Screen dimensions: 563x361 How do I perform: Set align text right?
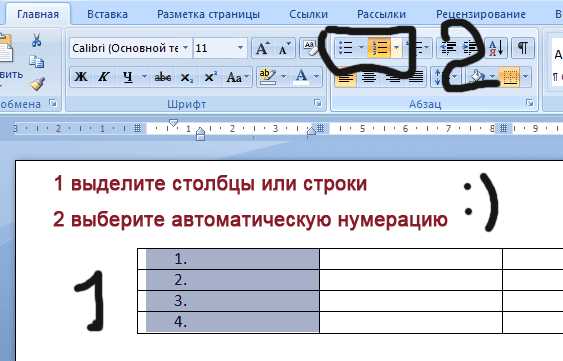pos(394,77)
